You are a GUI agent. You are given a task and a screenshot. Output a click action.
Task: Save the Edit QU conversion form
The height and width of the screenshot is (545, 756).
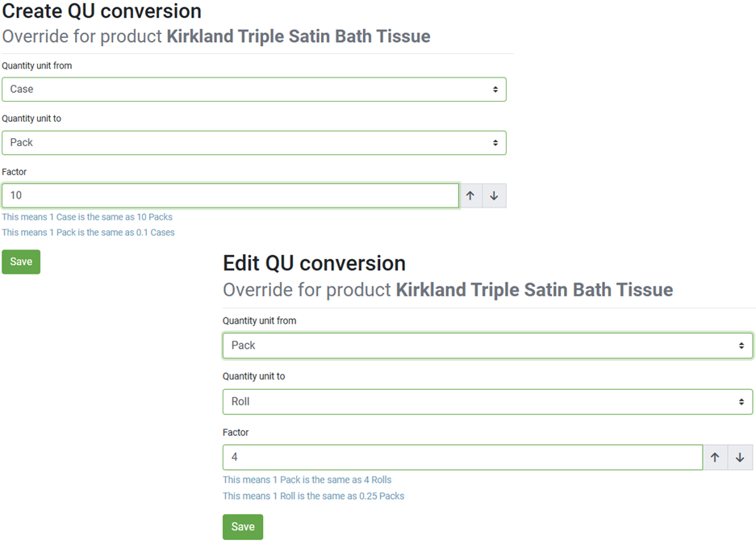(x=243, y=526)
